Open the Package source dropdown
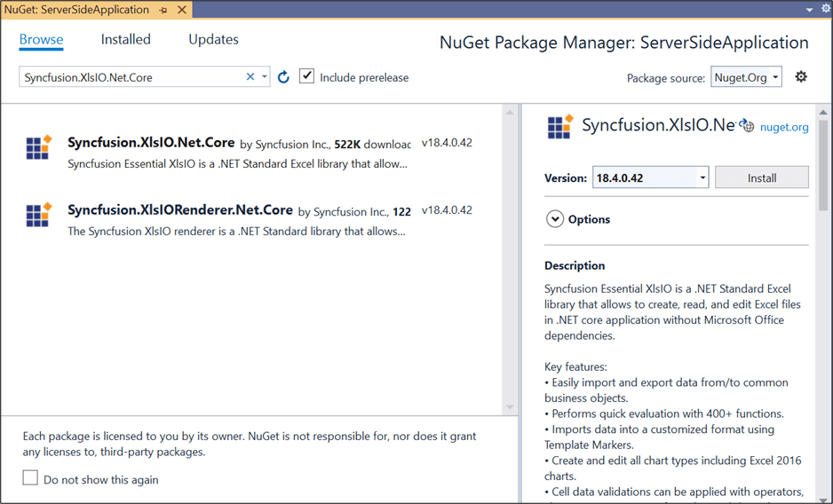This screenshot has height=504, width=833. tap(746, 77)
